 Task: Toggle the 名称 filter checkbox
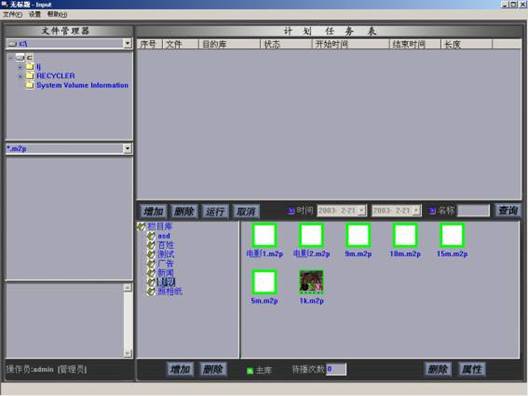432,211
